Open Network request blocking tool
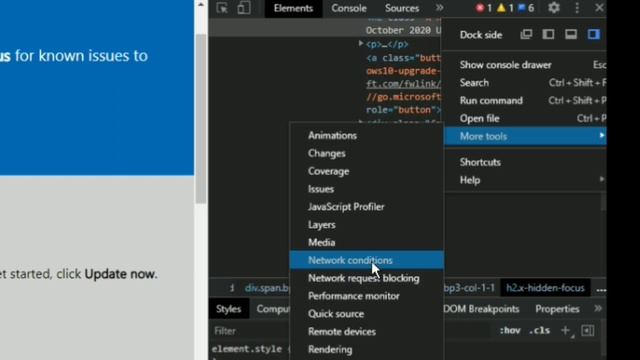 pyautogui.click(x=366, y=278)
